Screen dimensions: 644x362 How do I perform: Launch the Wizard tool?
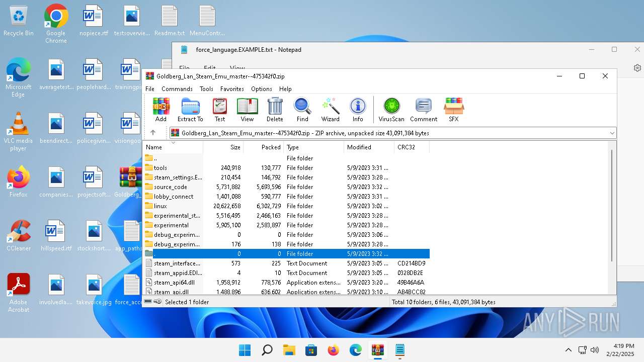point(330,110)
